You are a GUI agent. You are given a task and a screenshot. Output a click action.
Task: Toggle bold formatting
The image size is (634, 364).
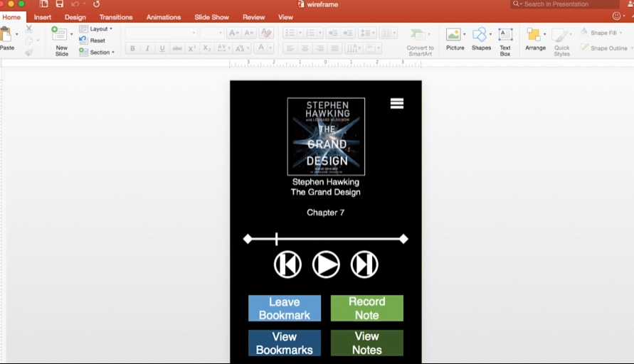[x=132, y=48]
